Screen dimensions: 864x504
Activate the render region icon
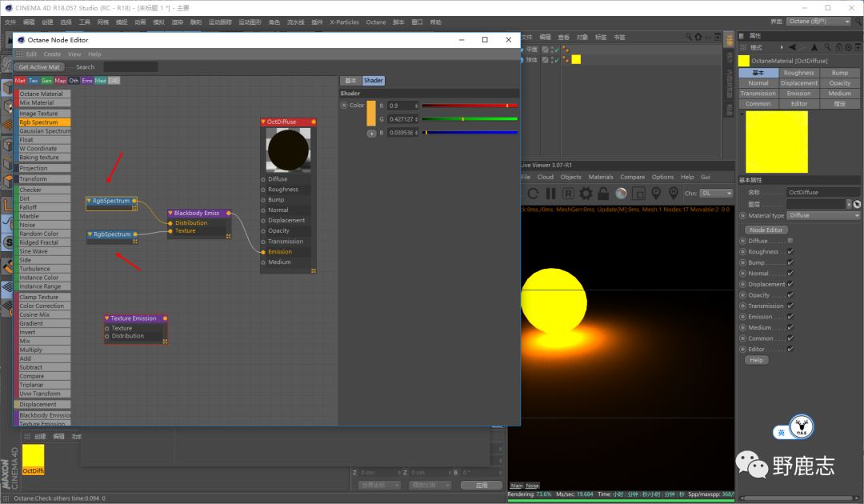point(638,194)
